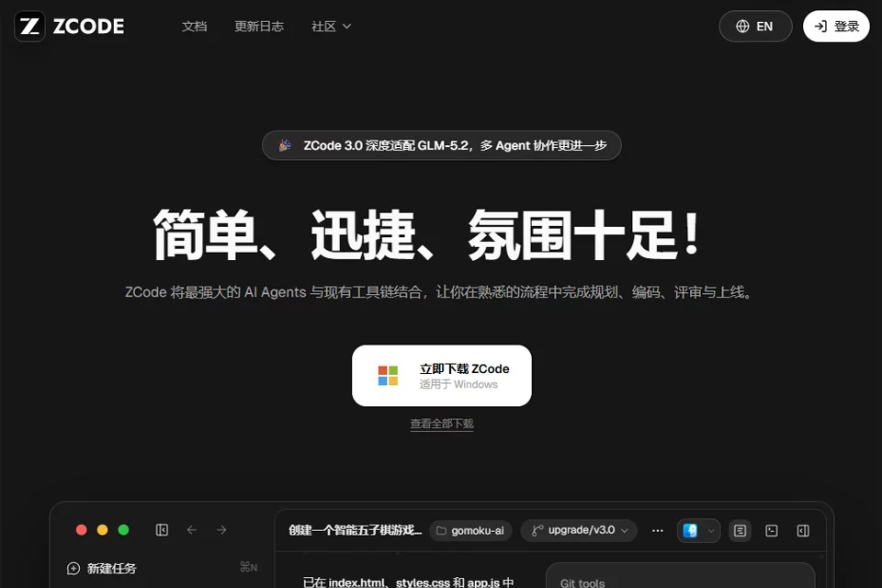Click the hero heading 简单、迅捷、氛围十足！

(427, 234)
